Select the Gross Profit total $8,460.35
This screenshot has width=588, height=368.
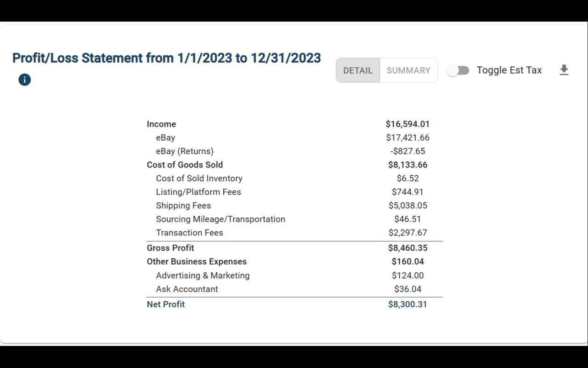(x=407, y=248)
